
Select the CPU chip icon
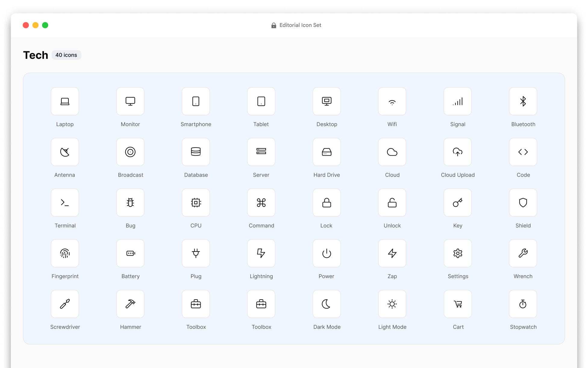click(196, 203)
